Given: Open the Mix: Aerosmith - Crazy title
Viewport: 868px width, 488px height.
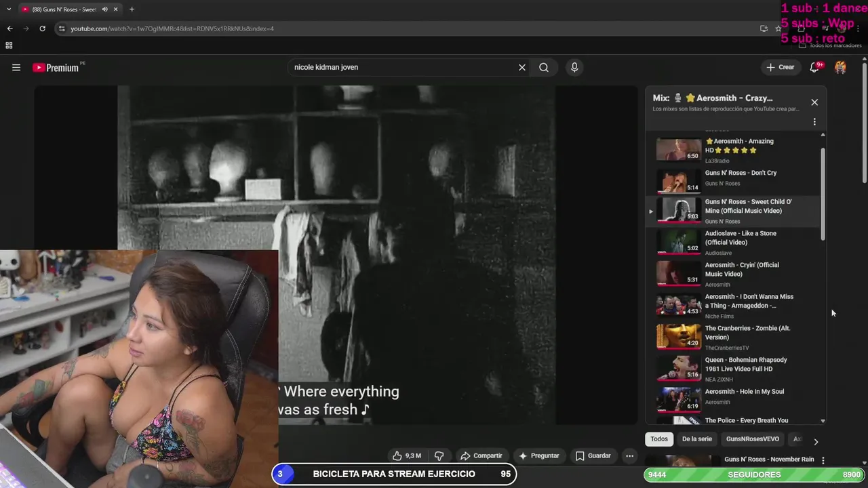Looking at the screenshot, I should tap(713, 98).
